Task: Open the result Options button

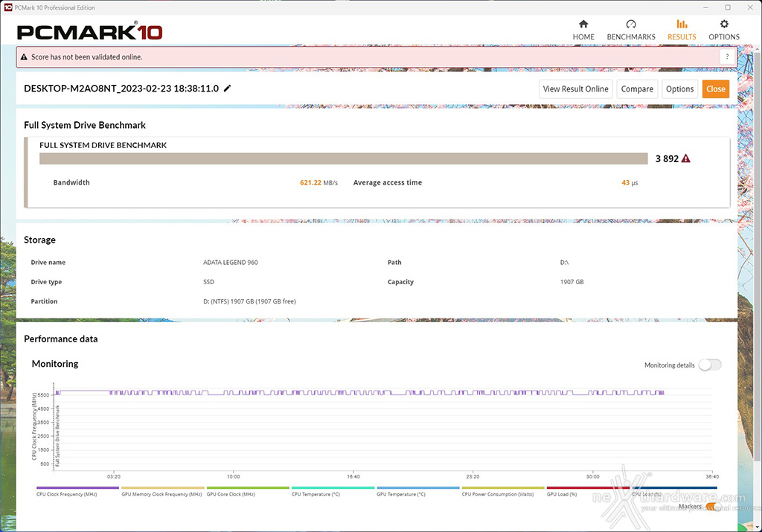Action: point(680,89)
